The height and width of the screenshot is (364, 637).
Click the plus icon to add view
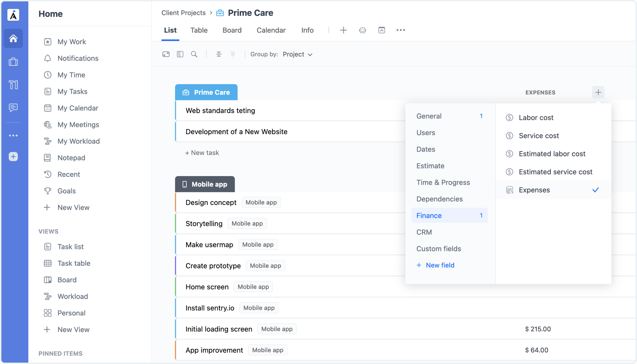tap(344, 30)
